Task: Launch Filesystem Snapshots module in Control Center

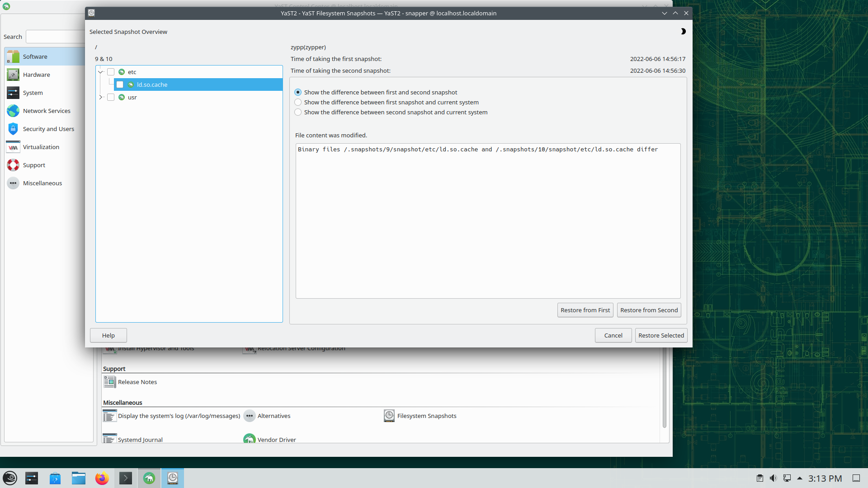Action: pyautogui.click(x=420, y=416)
